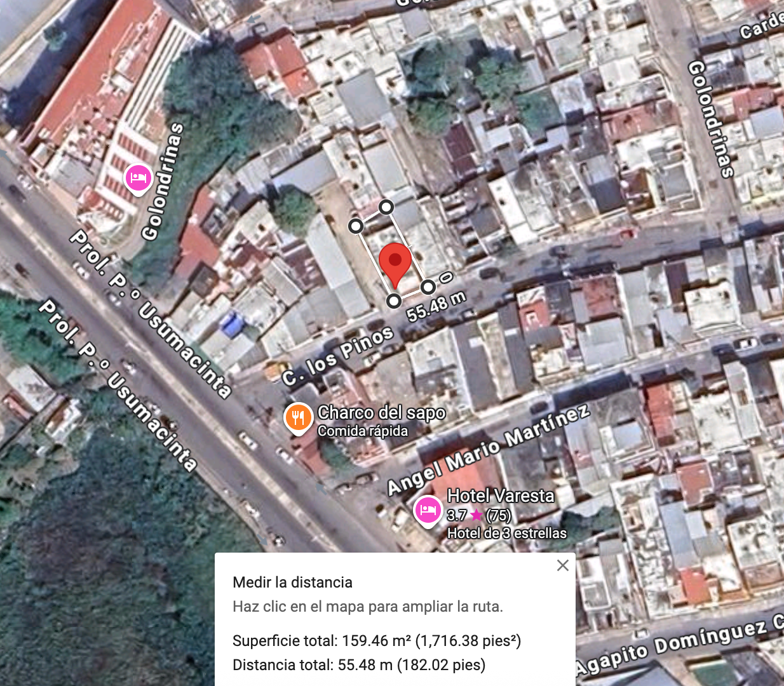Click the Comida rápida category text
Viewport: 784px width, 686px height.
[x=363, y=431]
